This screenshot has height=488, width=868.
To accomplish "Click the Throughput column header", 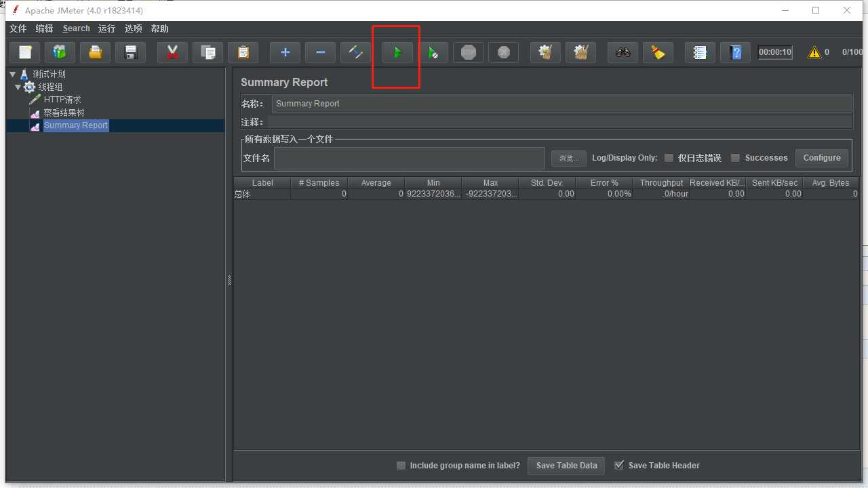I will (x=661, y=183).
